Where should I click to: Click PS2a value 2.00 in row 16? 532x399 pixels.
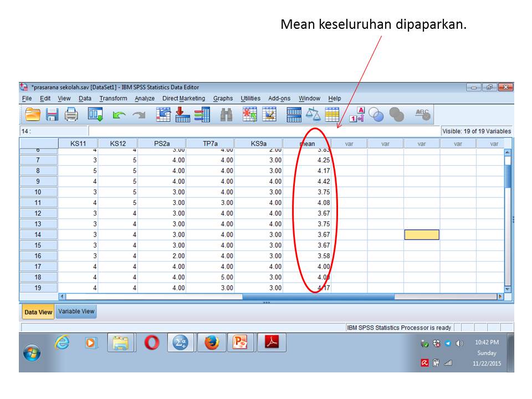coord(179,256)
